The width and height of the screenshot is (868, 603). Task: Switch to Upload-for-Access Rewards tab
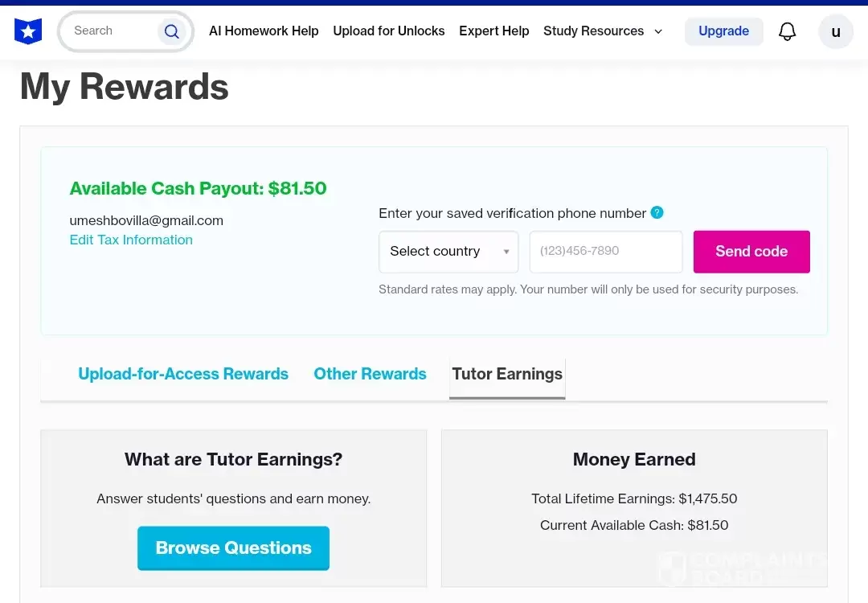pyautogui.click(x=183, y=374)
